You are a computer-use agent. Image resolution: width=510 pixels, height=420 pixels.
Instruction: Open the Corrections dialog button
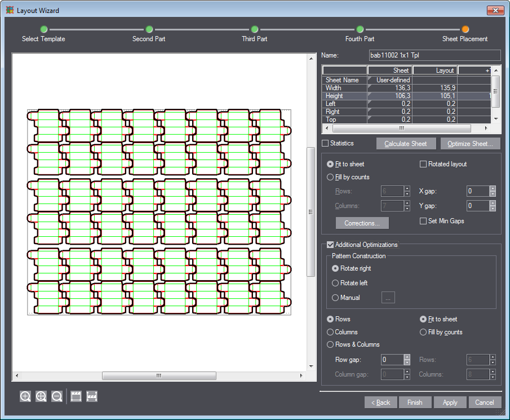(362, 223)
